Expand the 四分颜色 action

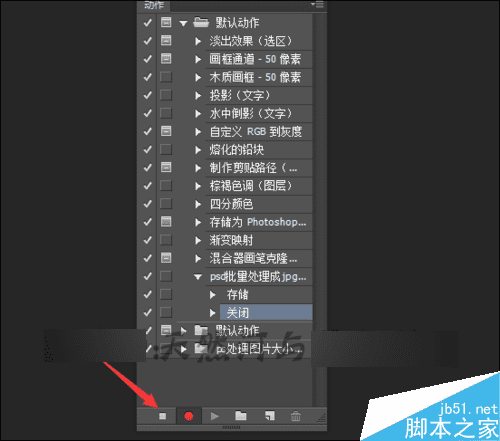click(198, 204)
